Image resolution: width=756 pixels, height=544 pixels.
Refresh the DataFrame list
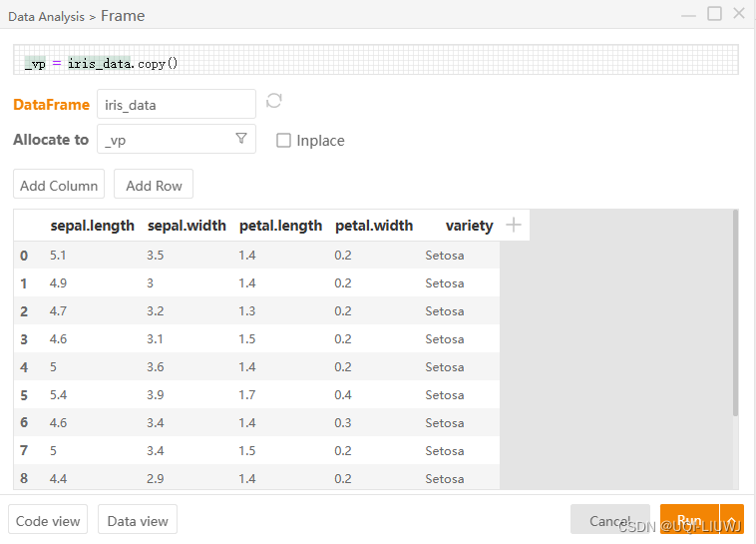point(274,101)
